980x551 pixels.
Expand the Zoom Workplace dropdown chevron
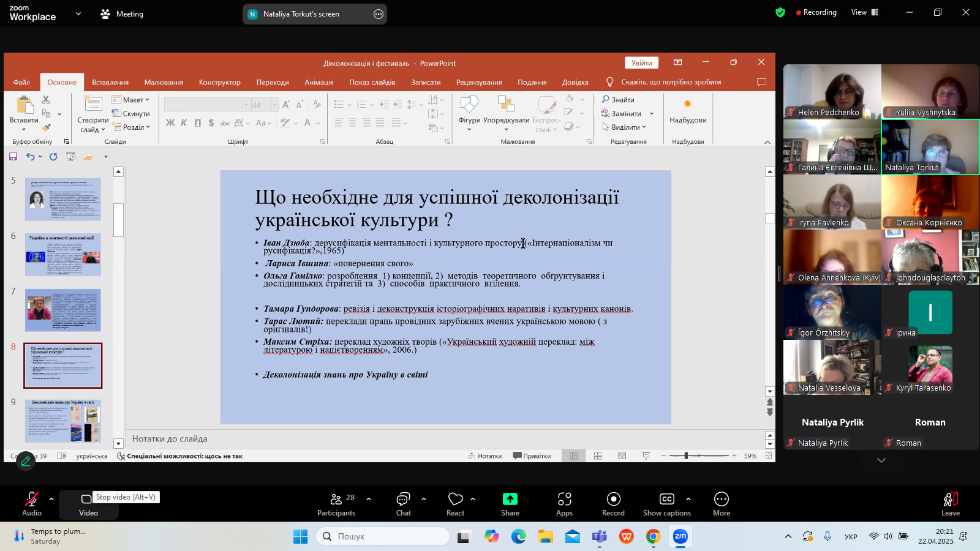tap(78, 14)
